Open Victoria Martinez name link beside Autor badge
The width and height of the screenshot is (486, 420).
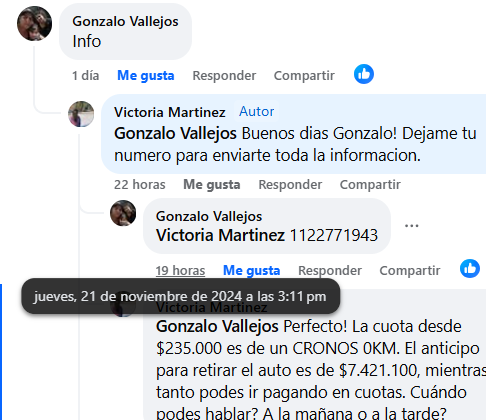click(x=170, y=112)
